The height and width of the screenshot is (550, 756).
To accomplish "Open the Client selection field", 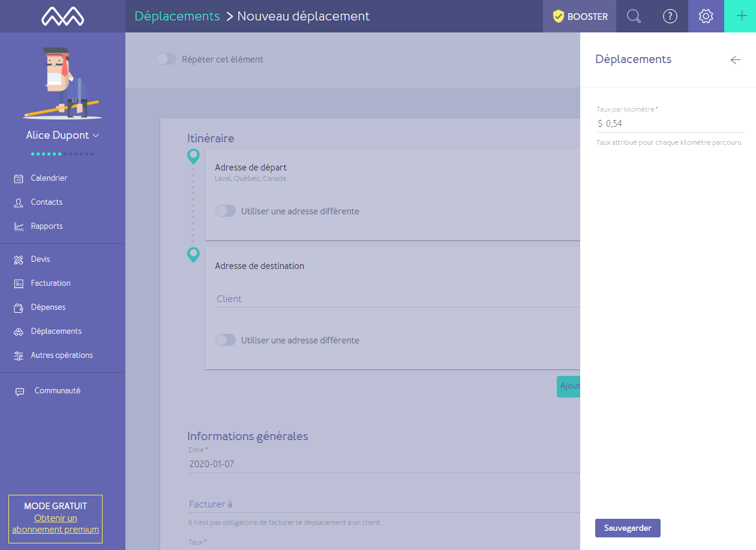I will [398, 299].
